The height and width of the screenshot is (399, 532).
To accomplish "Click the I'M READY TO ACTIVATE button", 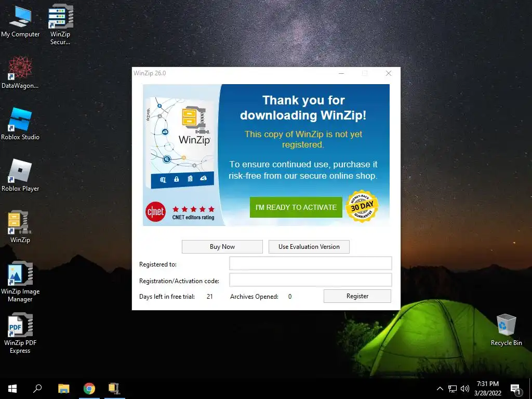I will pyautogui.click(x=296, y=207).
